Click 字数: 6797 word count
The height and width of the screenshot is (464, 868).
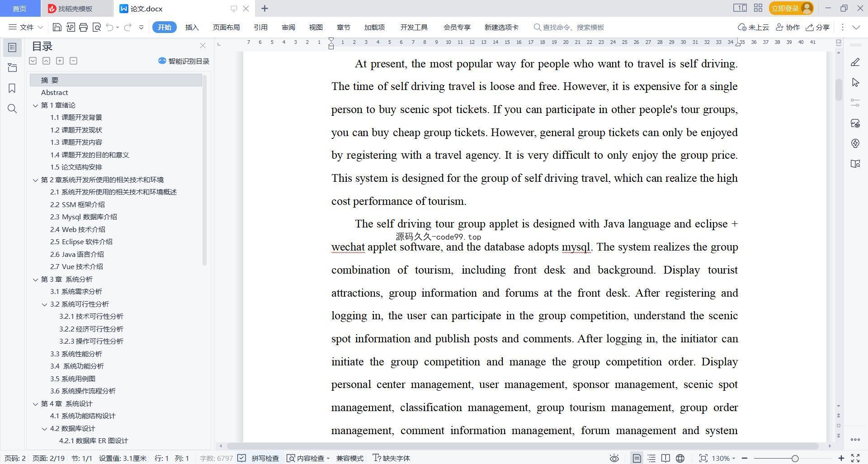(x=216, y=458)
